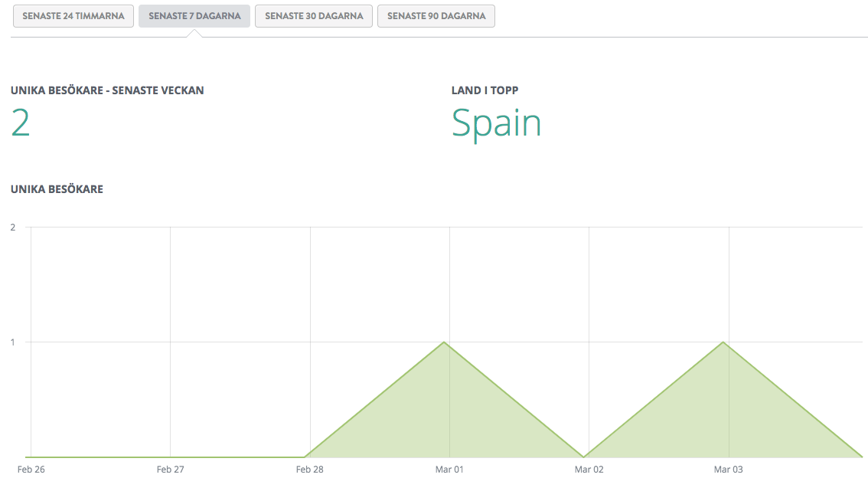Click the Unika Besökare chart heading
This screenshot has height=478, width=868.
click(x=57, y=189)
